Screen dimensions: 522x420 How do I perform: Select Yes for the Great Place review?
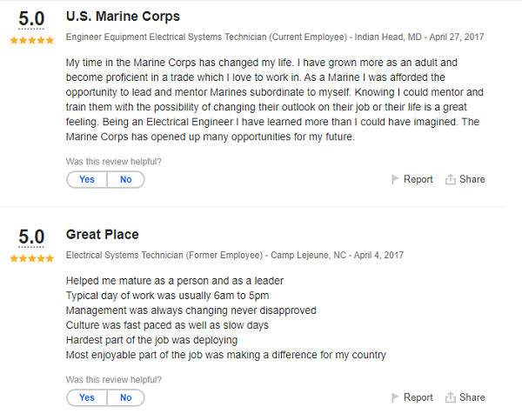87,397
